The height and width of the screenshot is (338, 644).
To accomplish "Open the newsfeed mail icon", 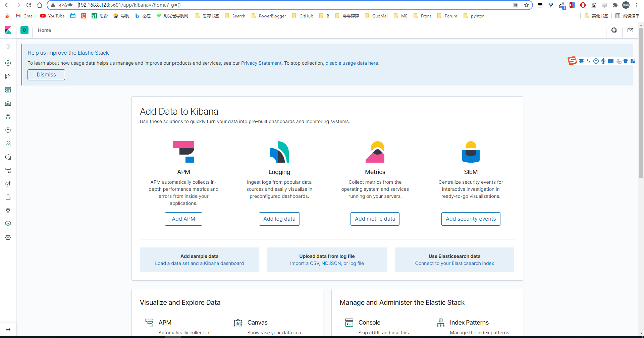I will pos(630,30).
